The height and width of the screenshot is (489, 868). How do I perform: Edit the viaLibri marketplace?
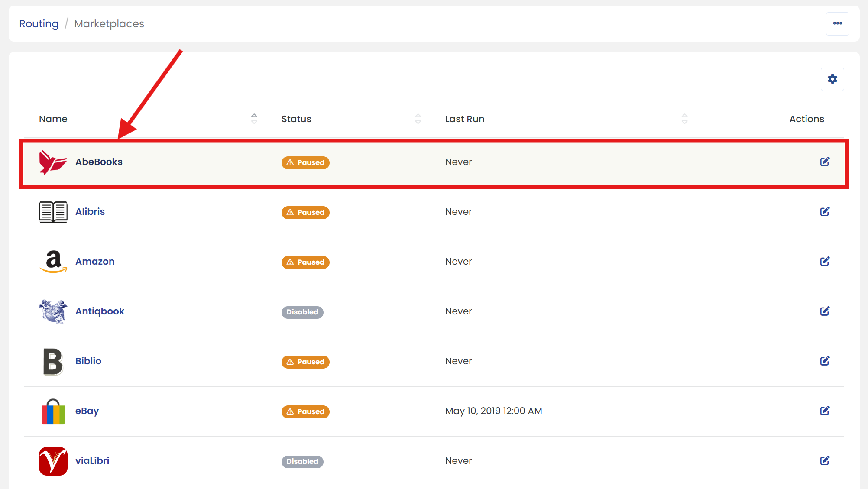point(825,460)
